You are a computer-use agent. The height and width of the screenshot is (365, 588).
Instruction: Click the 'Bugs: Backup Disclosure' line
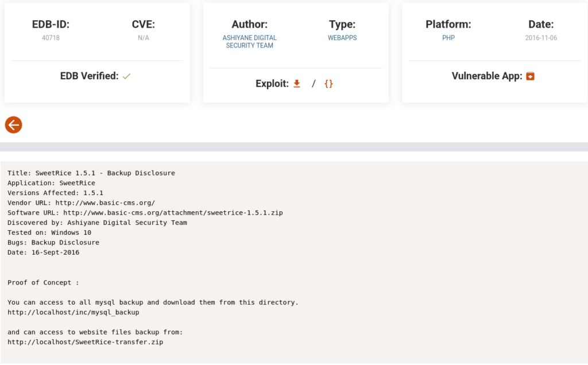point(53,242)
